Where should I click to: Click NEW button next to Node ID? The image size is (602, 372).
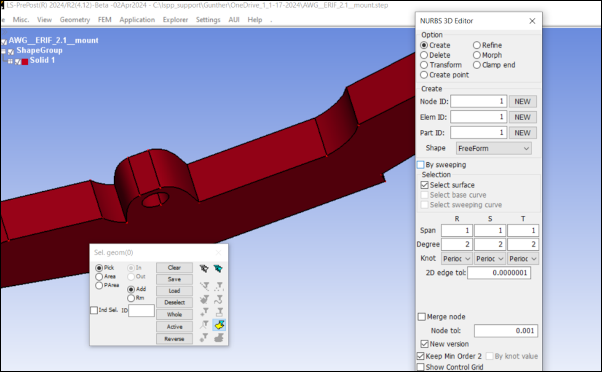[523, 101]
